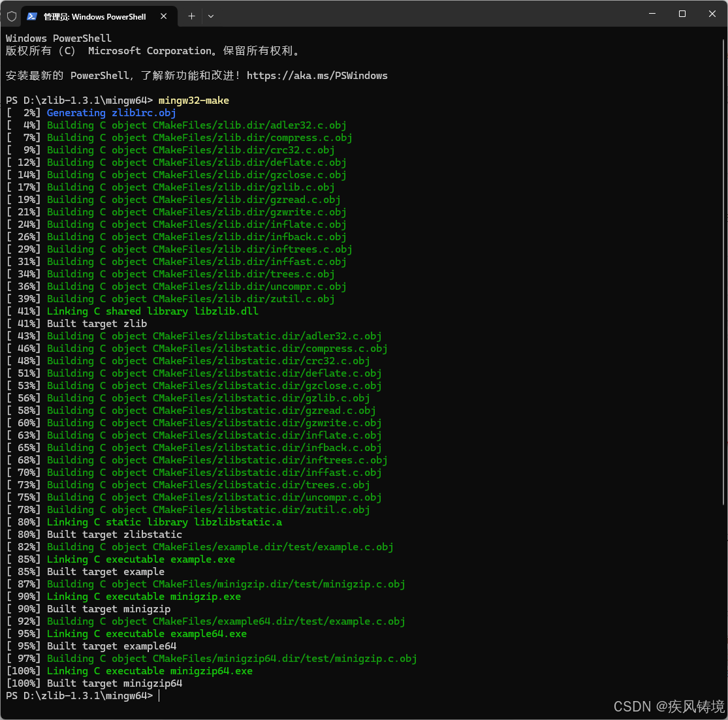
Task: Click the shield icon in the title bar
Action: [12, 16]
